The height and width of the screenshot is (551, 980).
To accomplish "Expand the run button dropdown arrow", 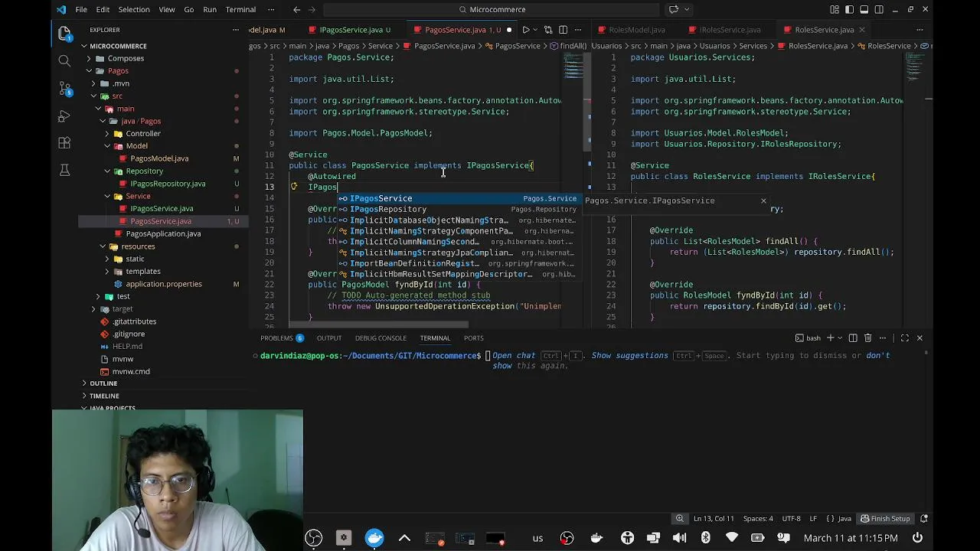I will point(536,30).
